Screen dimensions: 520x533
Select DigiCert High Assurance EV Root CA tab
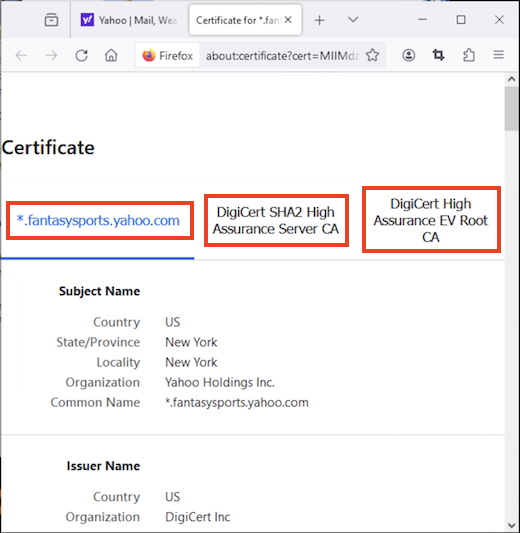(431, 220)
